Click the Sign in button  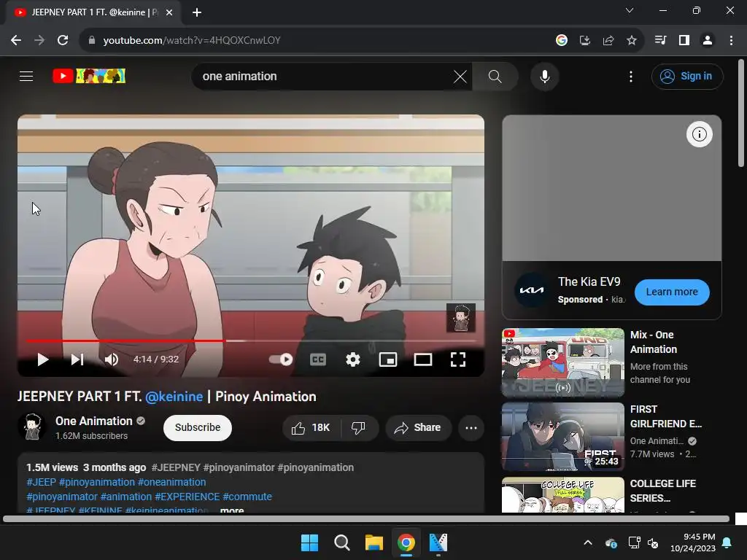click(687, 76)
